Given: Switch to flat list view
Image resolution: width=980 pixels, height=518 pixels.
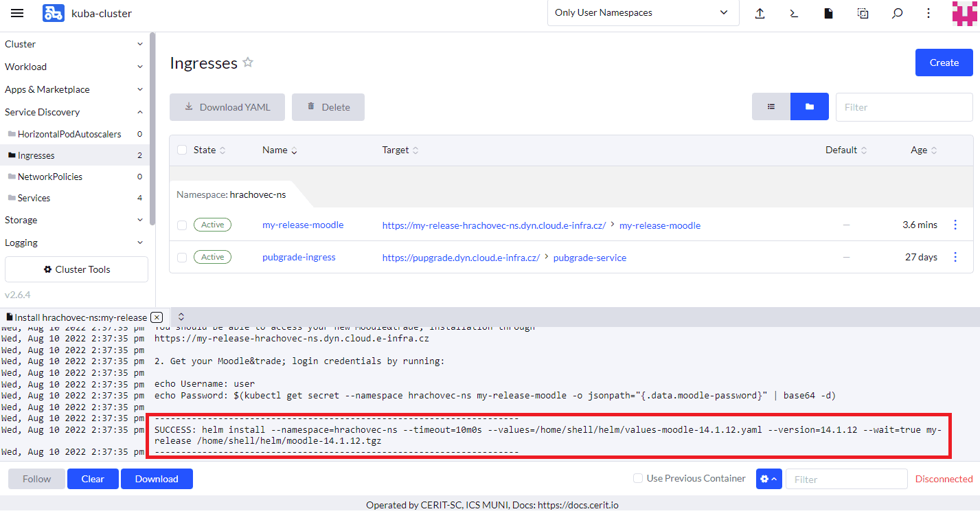Looking at the screenshot, I should (x=771, y=107).
